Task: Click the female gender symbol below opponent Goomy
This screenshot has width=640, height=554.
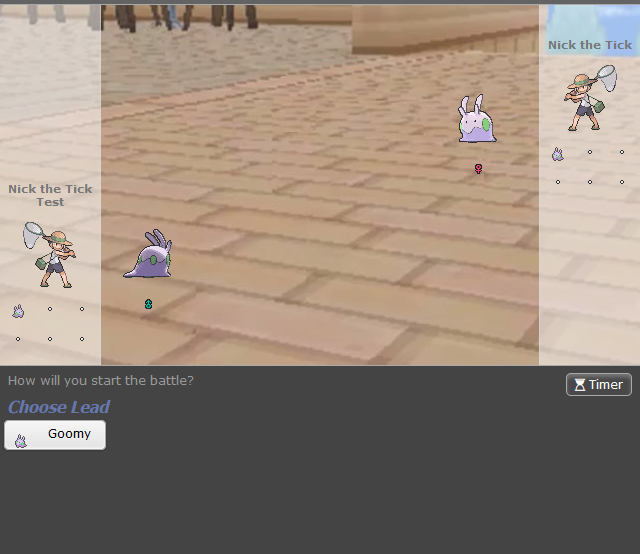Action: pyautogui.click(x=478, y=169)
